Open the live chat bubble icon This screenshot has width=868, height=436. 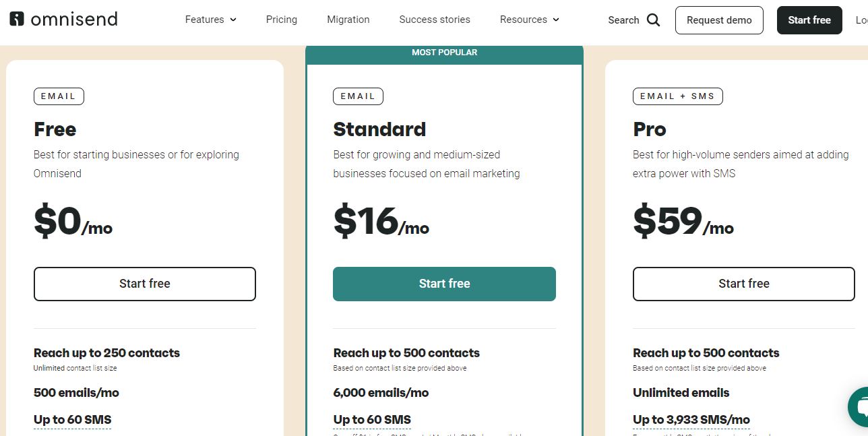pyautogui.click(x=859, y=407)
